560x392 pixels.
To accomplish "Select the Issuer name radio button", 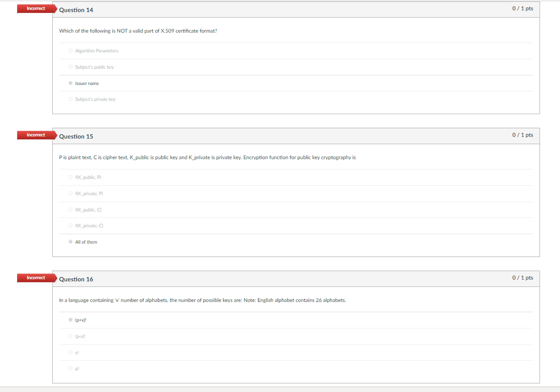I will coord(70,83).
